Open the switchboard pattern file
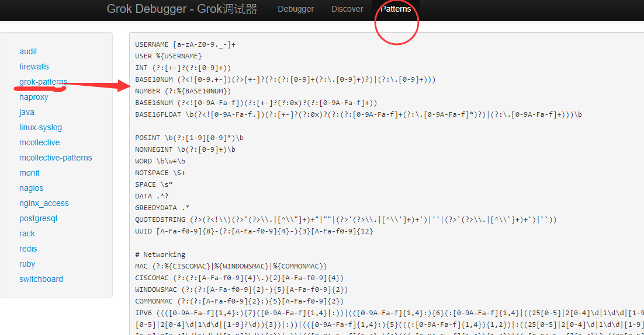 pyautogui.click(x=41, y=279)
